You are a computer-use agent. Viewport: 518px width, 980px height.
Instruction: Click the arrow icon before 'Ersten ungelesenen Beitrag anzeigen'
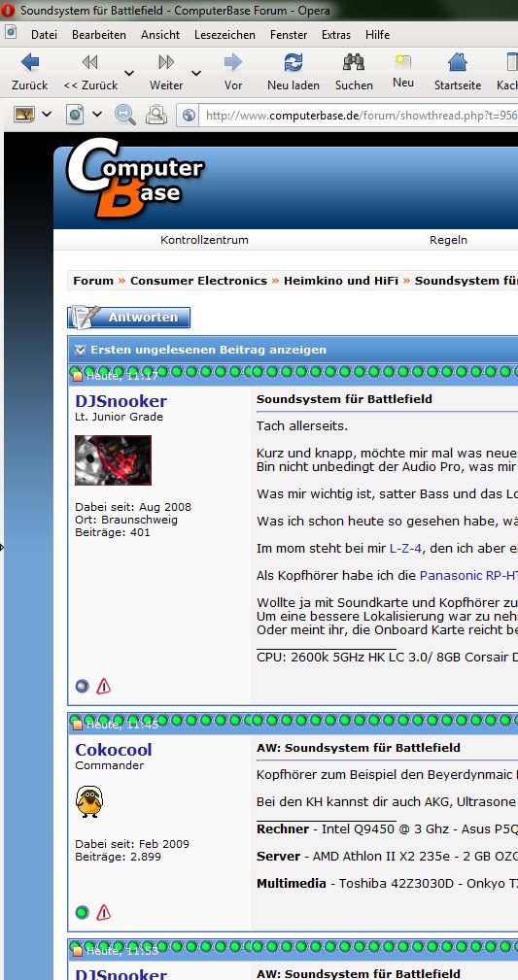point(80,350)
